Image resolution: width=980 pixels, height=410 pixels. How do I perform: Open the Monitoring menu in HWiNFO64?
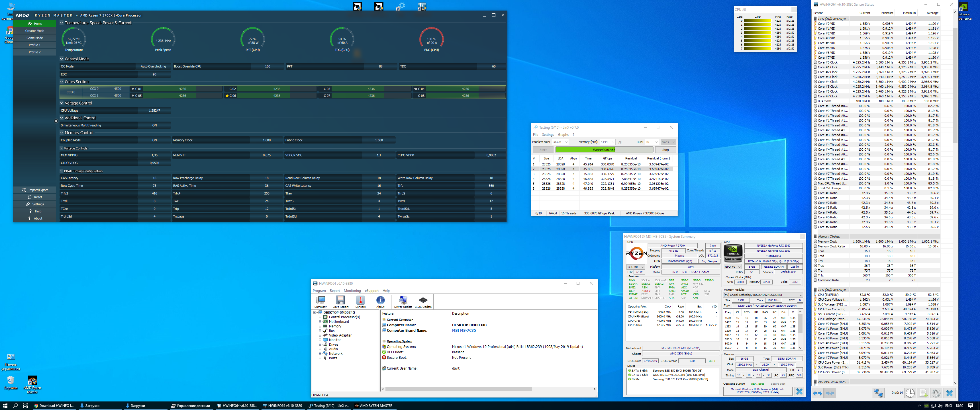[352, 291]
